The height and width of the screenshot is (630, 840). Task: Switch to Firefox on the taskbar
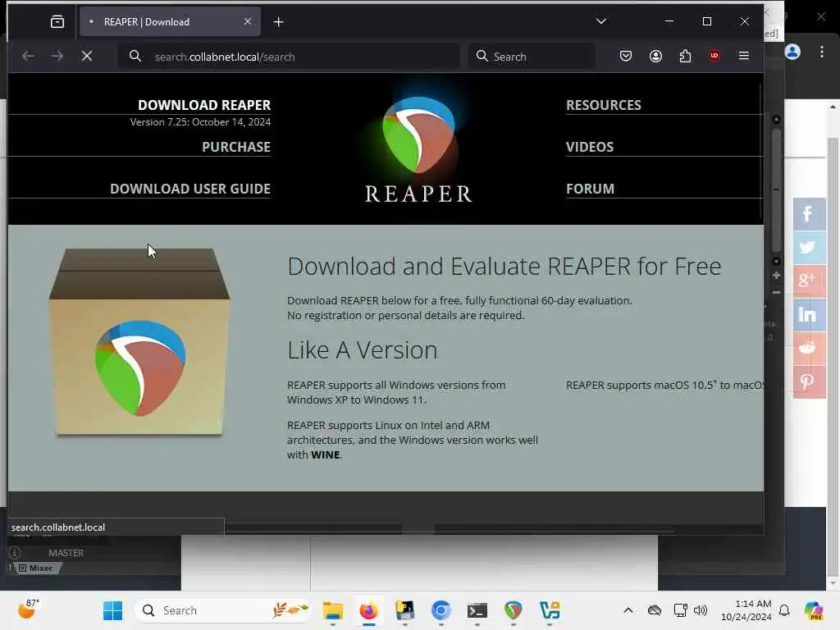pyautogui.click(x=368, y=610)
